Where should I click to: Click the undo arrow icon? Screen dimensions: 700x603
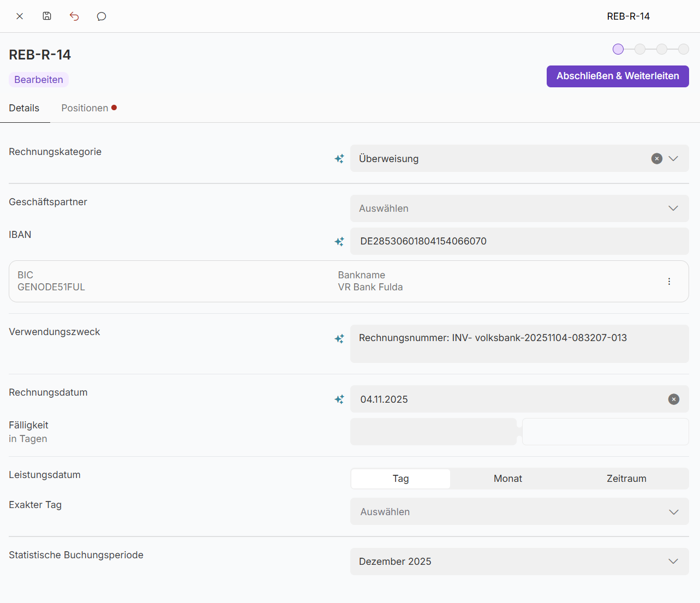coord(74,16)
